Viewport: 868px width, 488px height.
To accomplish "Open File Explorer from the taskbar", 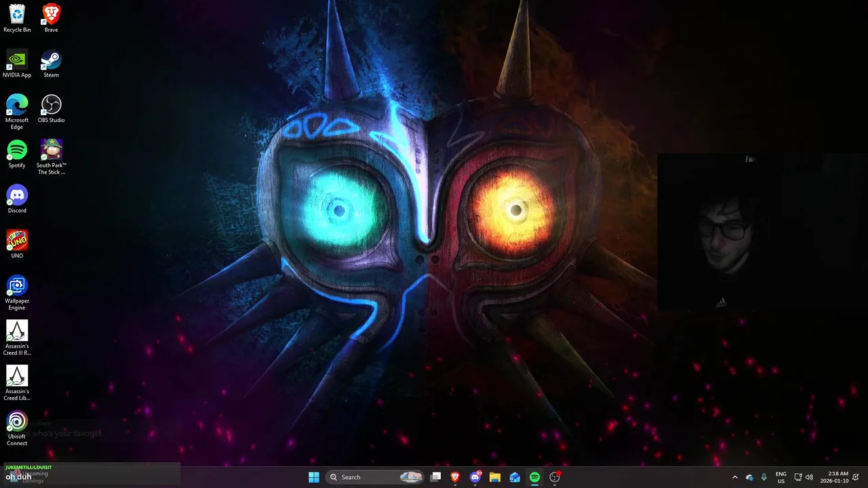I will (495, 477).
